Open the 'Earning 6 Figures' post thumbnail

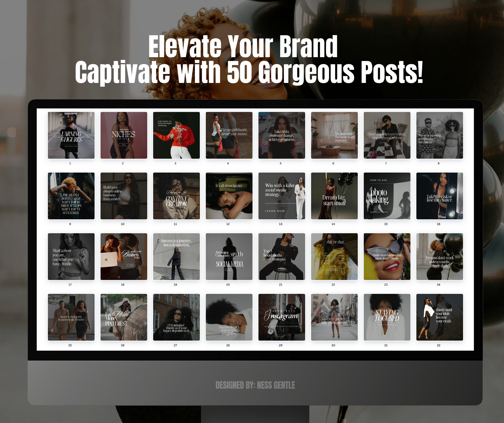(71, 135)
